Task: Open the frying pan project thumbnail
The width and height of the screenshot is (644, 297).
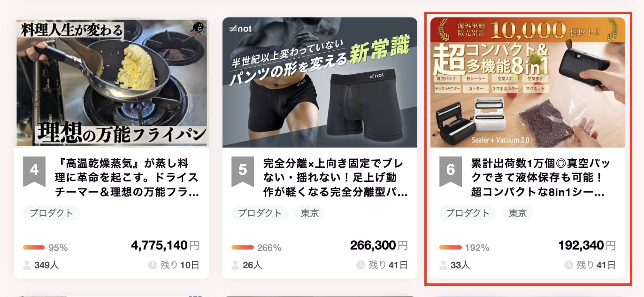Action: coord(112,82)
